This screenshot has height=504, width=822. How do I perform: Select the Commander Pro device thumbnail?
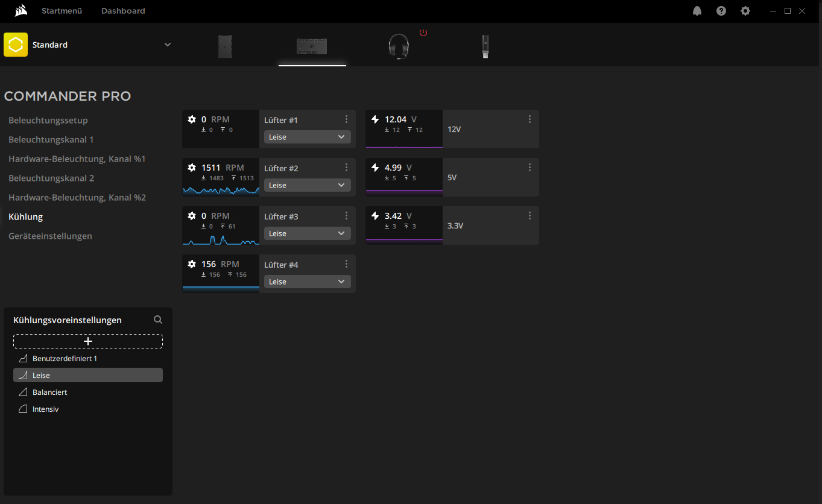[x=312, y=46]
